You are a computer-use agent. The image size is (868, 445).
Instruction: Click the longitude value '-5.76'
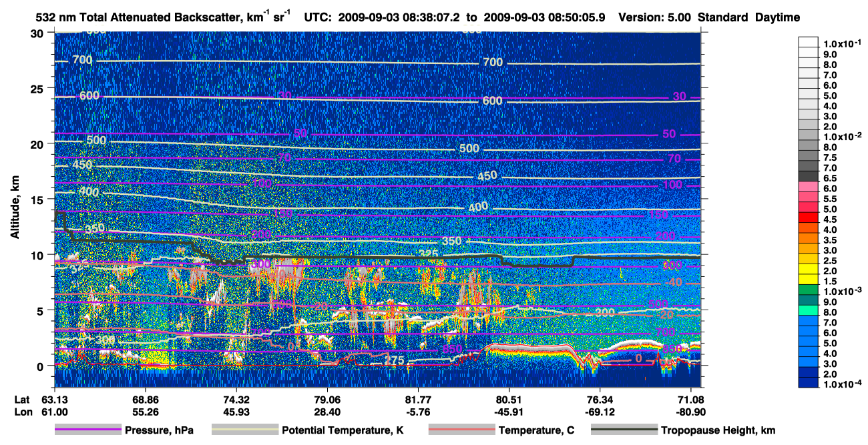418,412
